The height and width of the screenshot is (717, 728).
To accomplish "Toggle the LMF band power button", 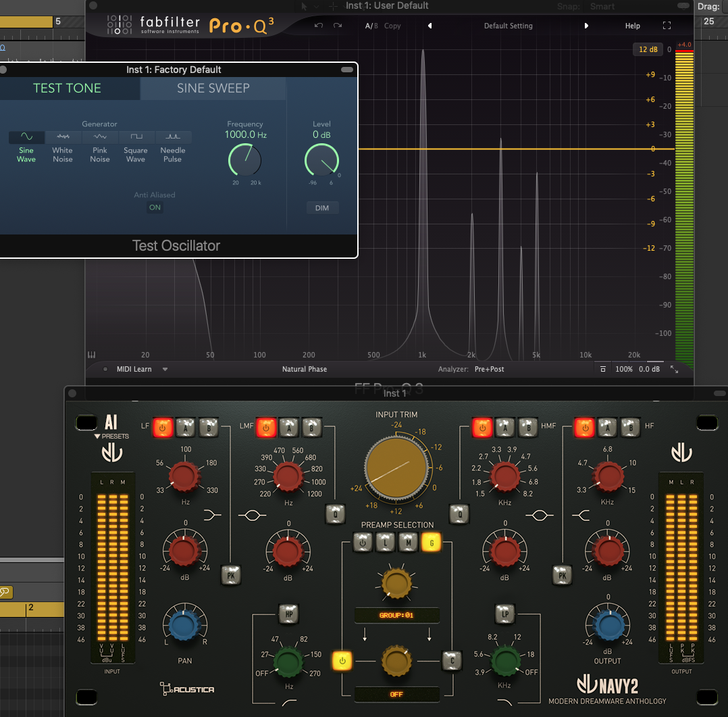I will [267, 427].
